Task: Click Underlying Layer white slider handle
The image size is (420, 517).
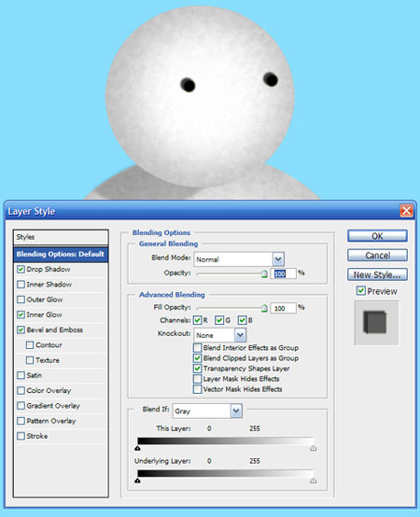Action: pos(314,481)
